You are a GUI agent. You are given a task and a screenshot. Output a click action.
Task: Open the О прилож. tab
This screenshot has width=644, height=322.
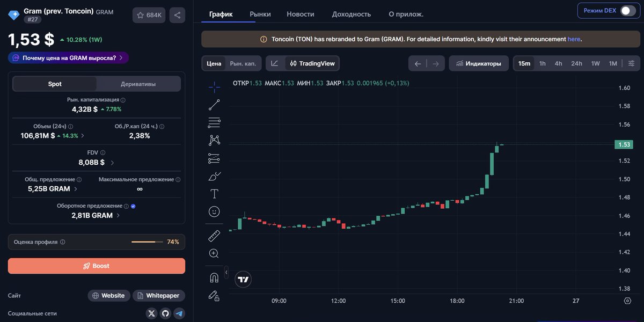coord(406,14)
